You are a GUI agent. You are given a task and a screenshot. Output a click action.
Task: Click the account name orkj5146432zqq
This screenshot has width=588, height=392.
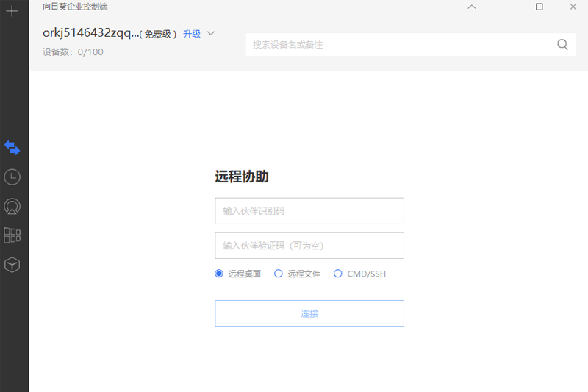coord(90,33)
